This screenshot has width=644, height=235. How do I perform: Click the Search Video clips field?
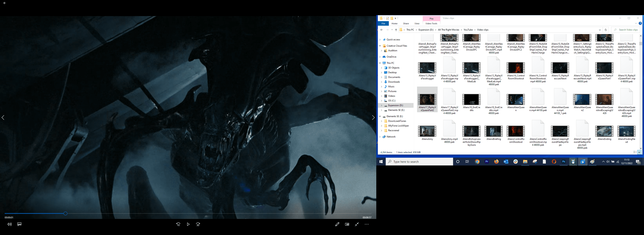626,30
